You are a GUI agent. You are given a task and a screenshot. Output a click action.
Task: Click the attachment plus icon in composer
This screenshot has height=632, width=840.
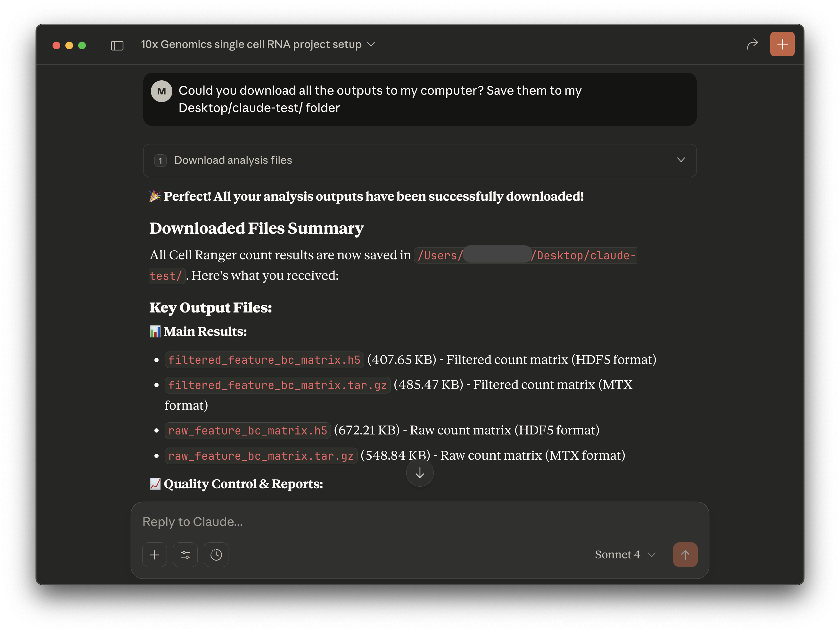[x=154, y=555]
